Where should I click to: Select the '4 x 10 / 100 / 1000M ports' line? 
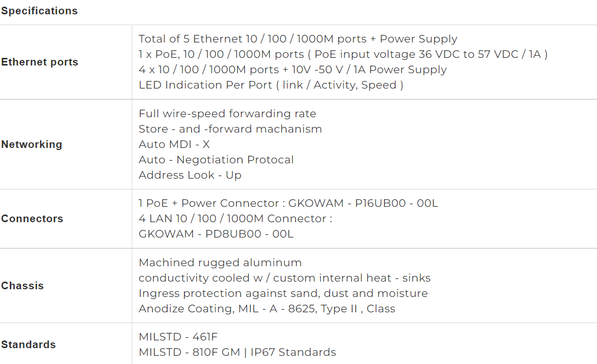pyautogui.click(x=293, y=70)
